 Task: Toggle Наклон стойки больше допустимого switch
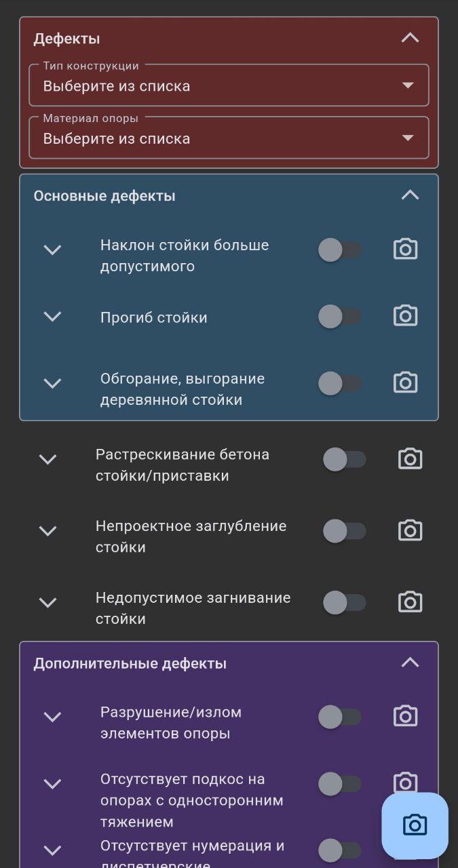pyautogui.click(x=340, y=250)
